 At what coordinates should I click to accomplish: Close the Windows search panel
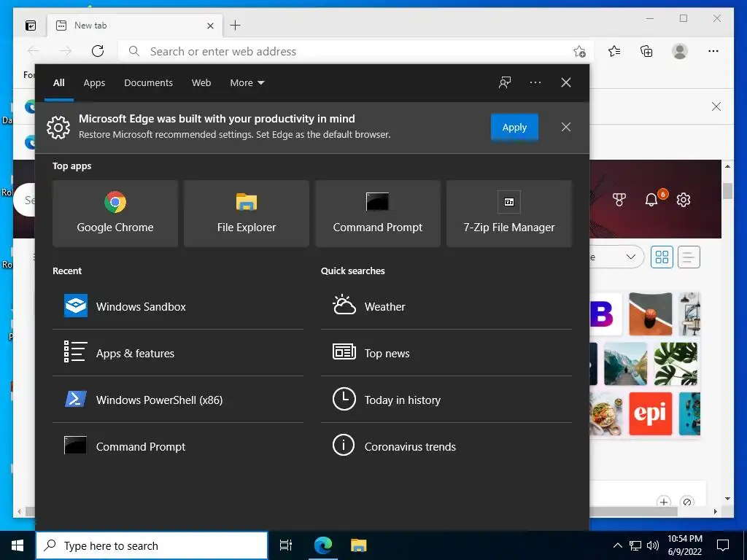tap(566, 82)
